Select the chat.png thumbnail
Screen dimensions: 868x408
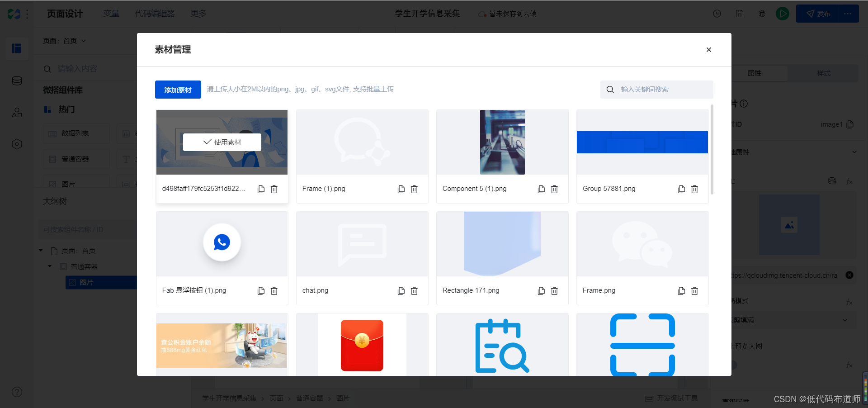coord(362,244)
